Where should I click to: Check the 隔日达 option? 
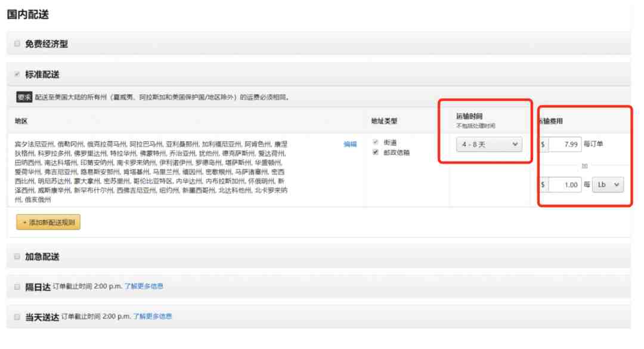coord(17,286)
